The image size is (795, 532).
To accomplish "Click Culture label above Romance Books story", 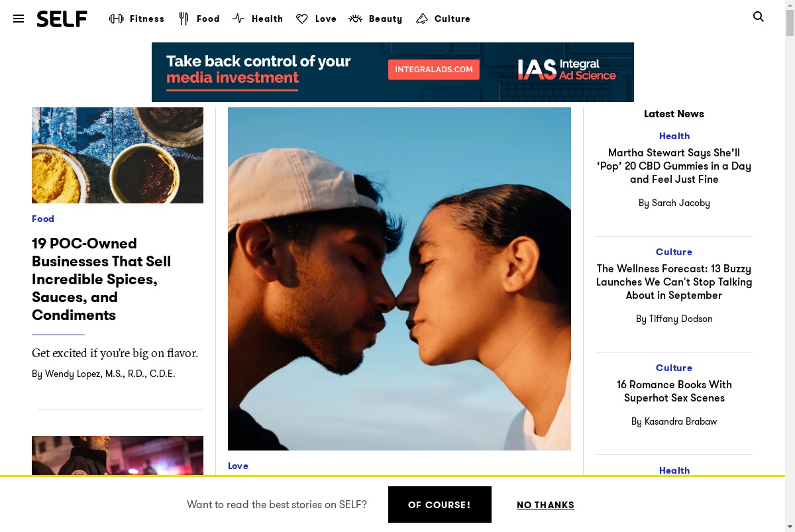I will (674, 368).
